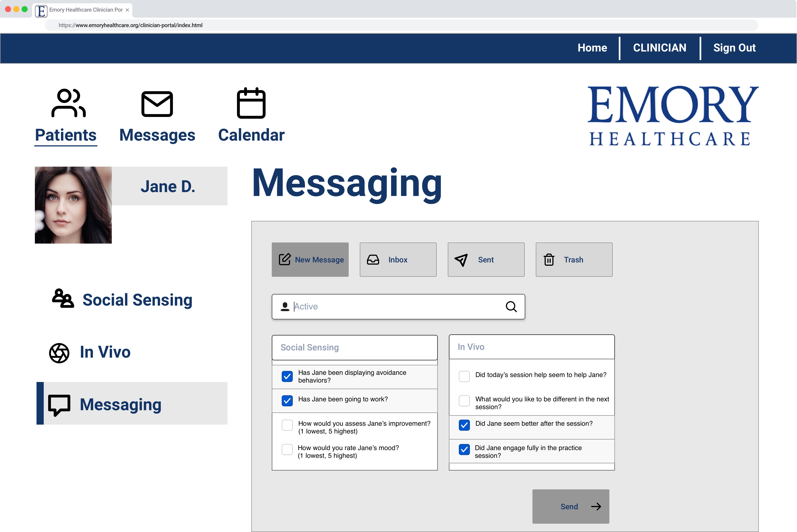
Task: Click the arrow icon on Send button
Action: coord(596,507)
